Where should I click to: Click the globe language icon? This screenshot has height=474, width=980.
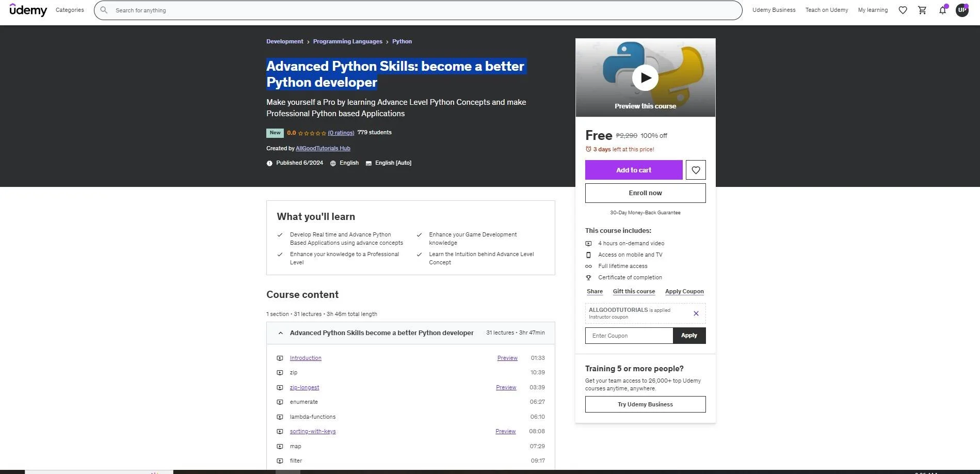(333, 163)
